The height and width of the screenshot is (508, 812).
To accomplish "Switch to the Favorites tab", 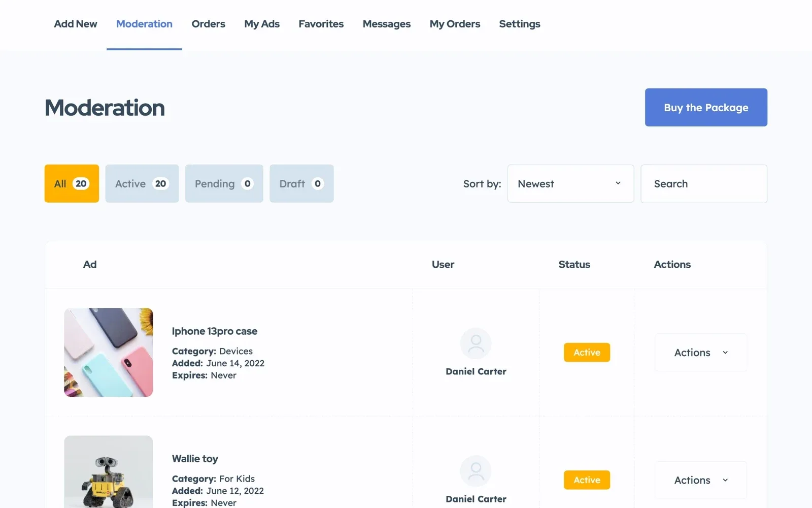I will [x=321, y=24].
